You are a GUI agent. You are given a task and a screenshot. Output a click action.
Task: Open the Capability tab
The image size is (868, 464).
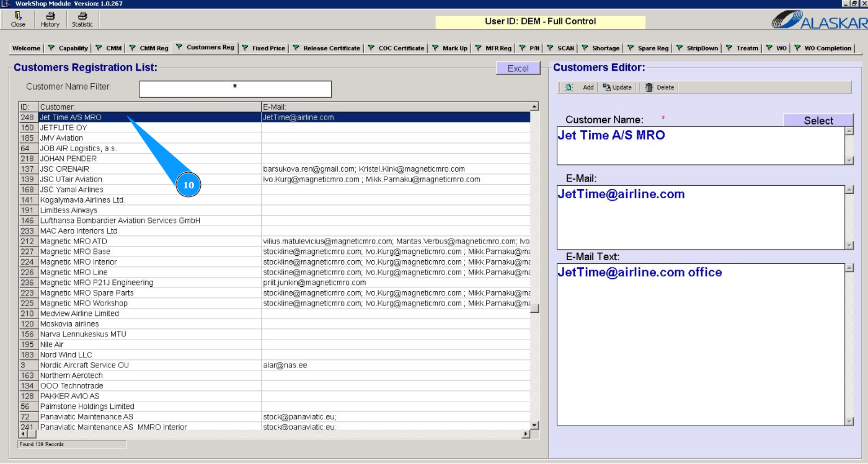click(x=68, y=48)
